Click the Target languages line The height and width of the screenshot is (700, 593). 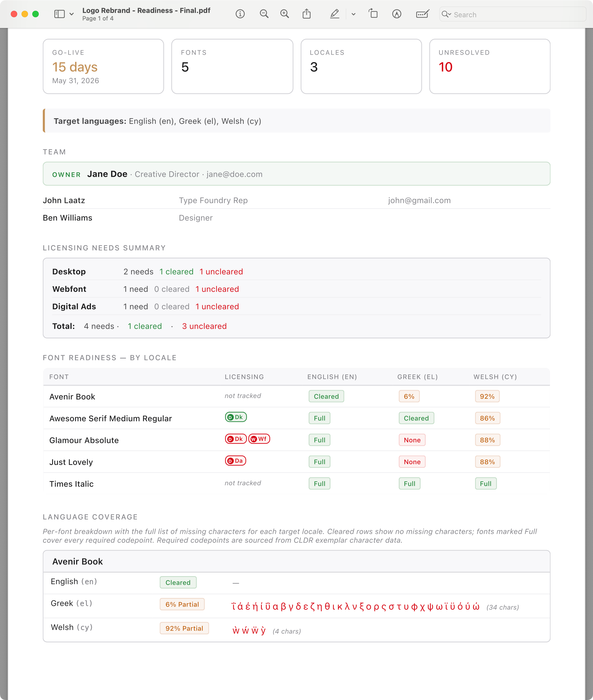296,121
